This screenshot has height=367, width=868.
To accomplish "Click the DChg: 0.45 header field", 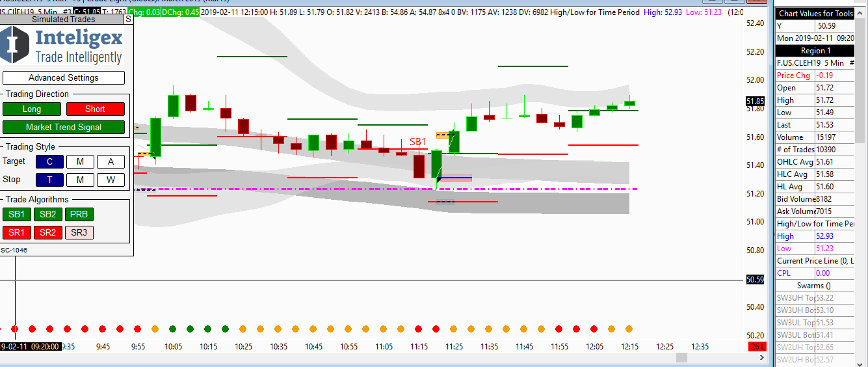I will pos(179,12).
